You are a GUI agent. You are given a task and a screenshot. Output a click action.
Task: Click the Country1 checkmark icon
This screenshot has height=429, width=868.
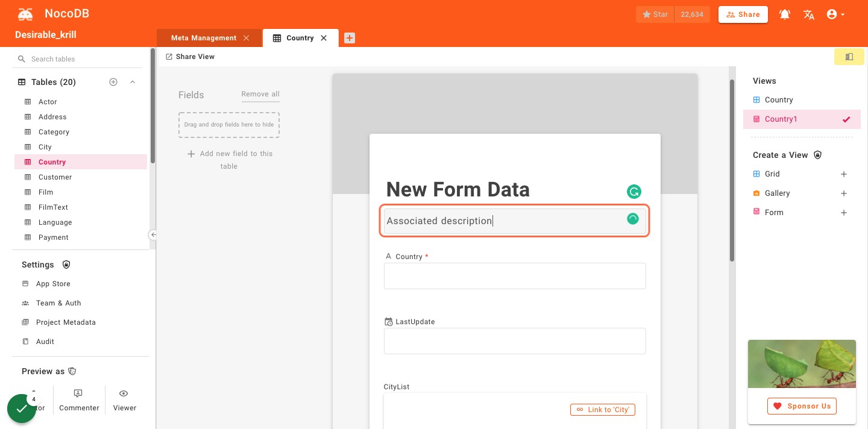(x=846, y=119)
